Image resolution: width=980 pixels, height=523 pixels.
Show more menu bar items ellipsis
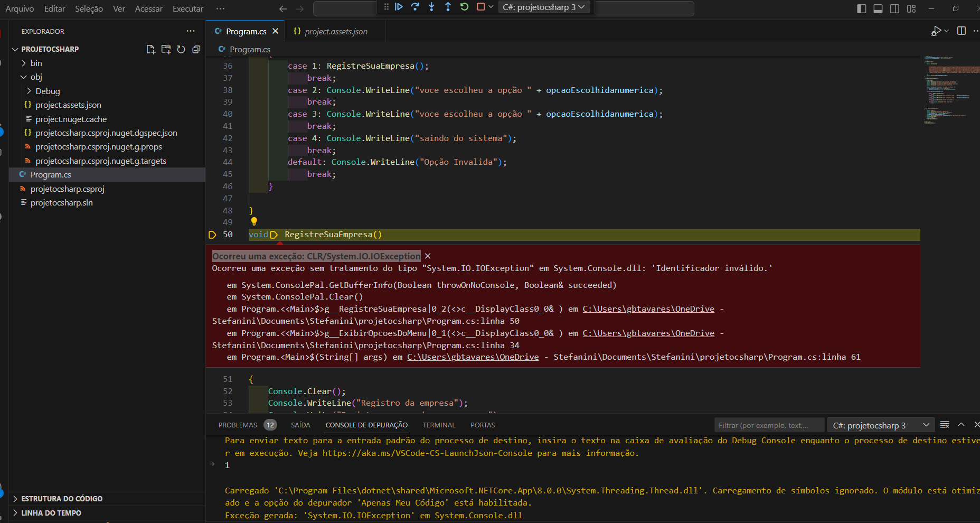click(x=220, y=9)
